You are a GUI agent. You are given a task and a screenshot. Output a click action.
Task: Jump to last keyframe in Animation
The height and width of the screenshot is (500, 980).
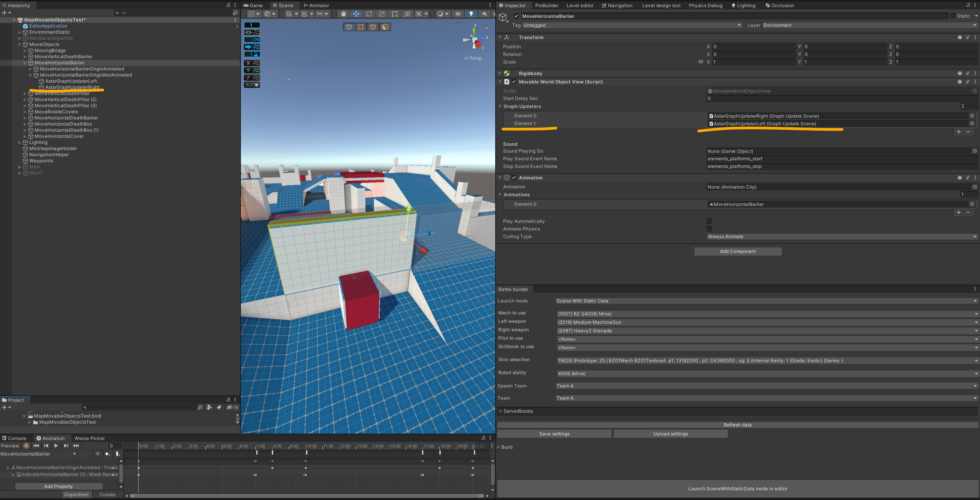pyautogui.click(x=76, y=446)
